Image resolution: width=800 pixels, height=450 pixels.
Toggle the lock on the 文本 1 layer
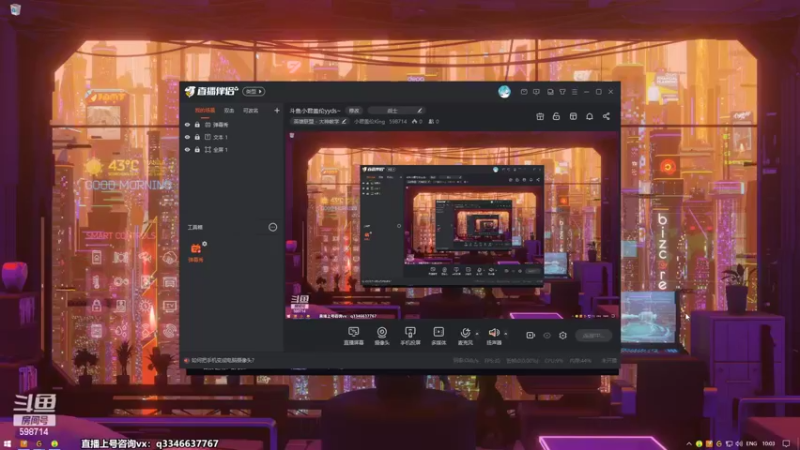click(197, 137)
